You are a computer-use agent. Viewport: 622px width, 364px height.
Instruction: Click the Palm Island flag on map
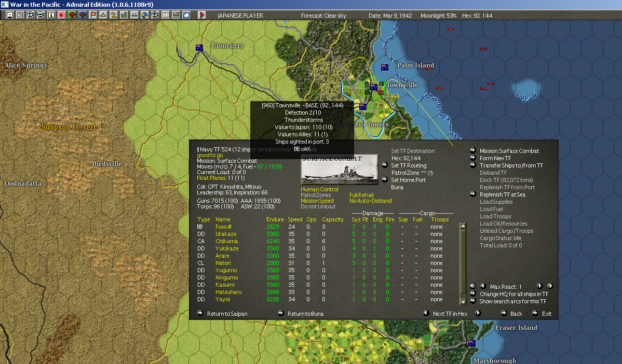coord(384,67)
